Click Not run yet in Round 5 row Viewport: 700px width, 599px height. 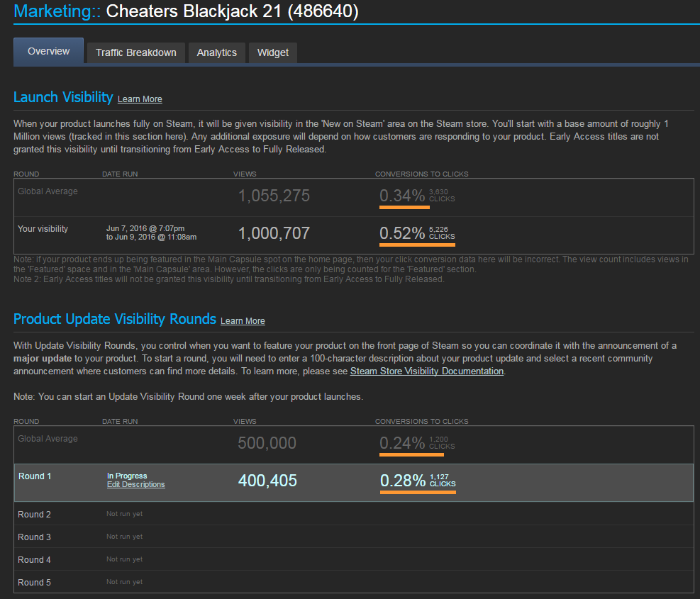pyautogui.click(x=125, y=582)
